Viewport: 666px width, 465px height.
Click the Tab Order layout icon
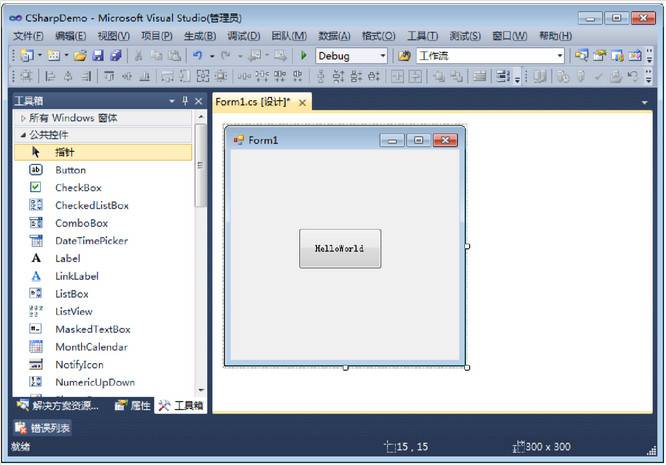point(503,76)
